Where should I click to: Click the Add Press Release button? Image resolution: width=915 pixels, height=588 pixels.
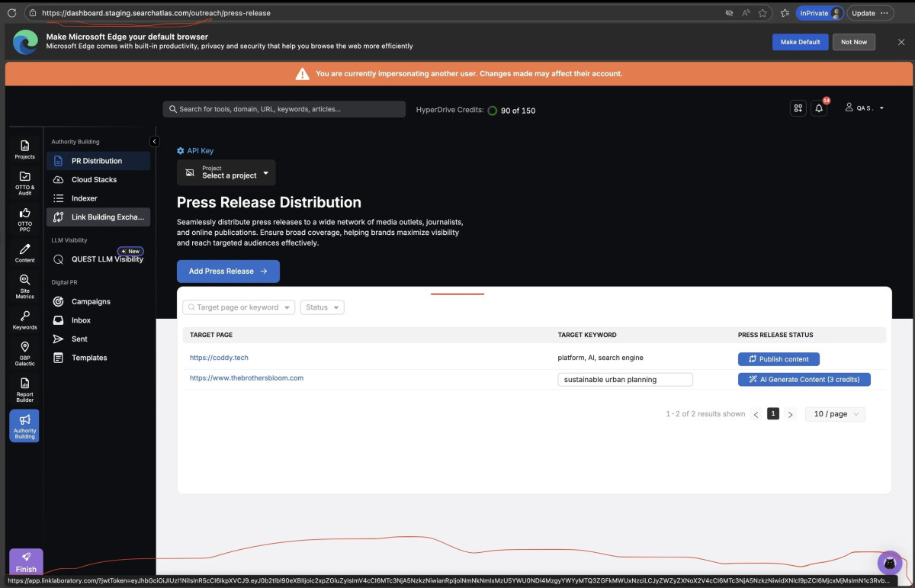click(x=228, y=272)
